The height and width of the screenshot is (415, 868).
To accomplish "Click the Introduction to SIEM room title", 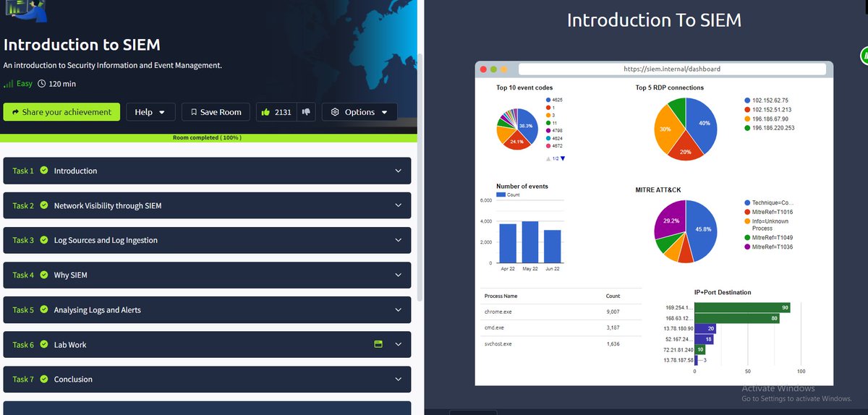I will [82, 45].
